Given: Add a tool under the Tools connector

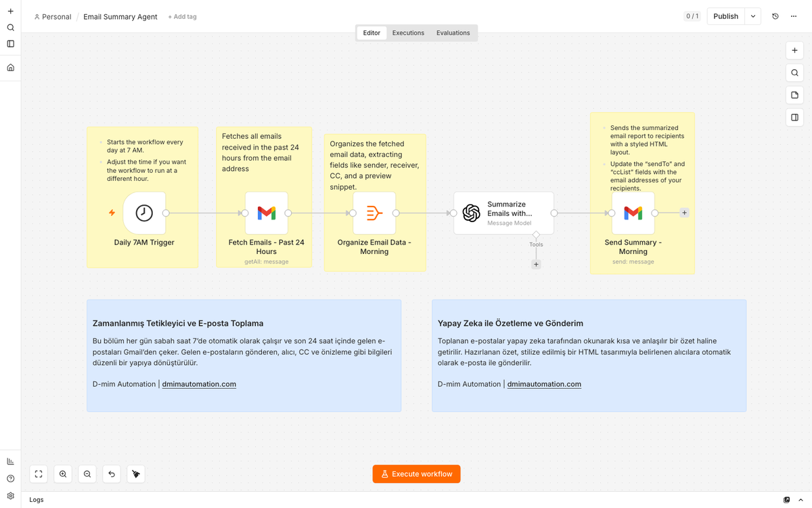Looking at the screenshot, I should pyautogui.click(x=536, y=265).
